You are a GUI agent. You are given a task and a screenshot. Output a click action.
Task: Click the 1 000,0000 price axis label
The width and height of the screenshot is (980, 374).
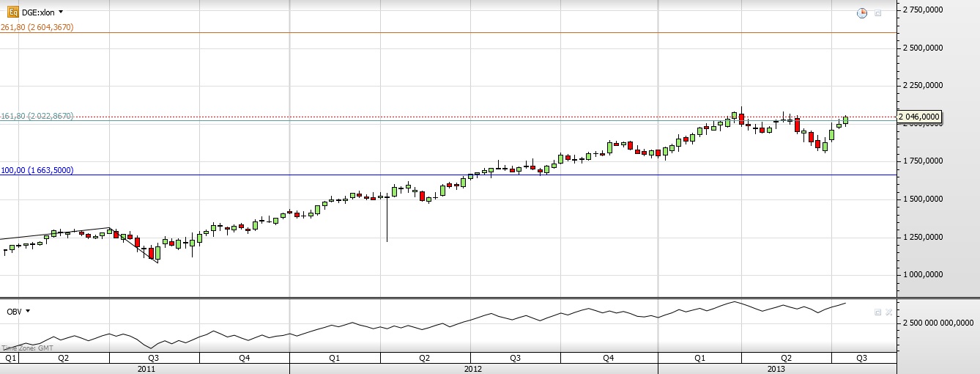tap(923, 274)
